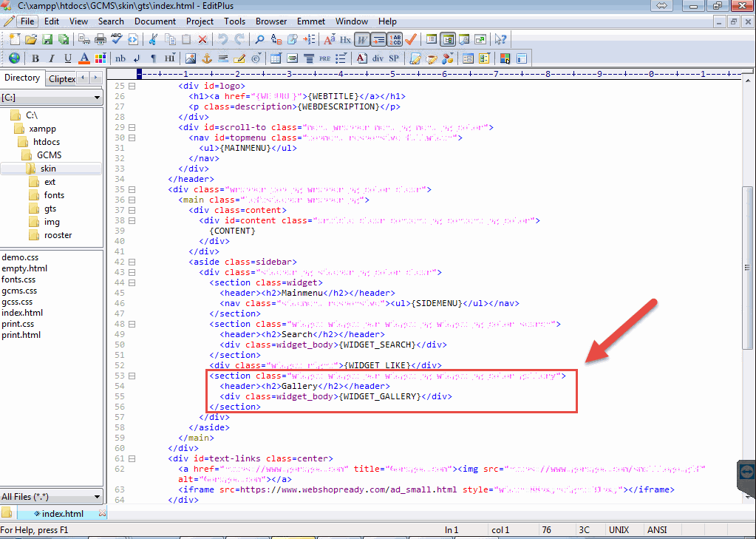756x539 pixels.
Task: Open the browser globe icon
Action: click(15, 58)
